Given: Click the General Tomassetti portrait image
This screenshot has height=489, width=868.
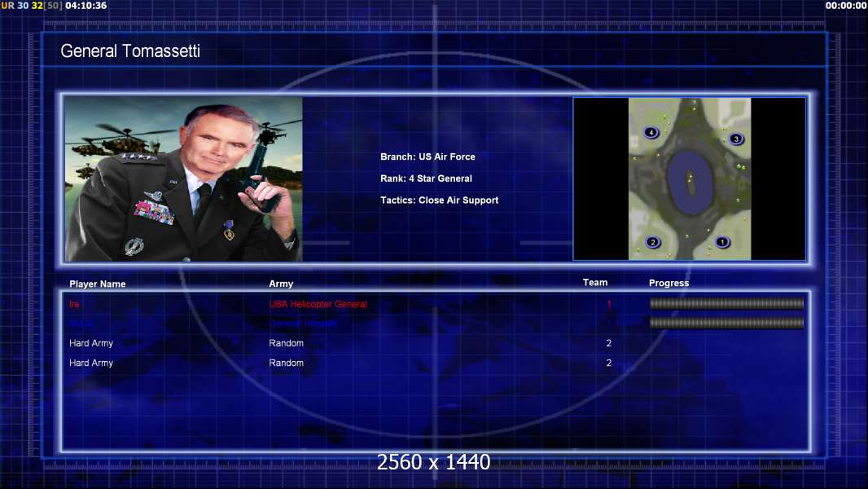Looking at the screenshot, I should click(x=184, y=178).
